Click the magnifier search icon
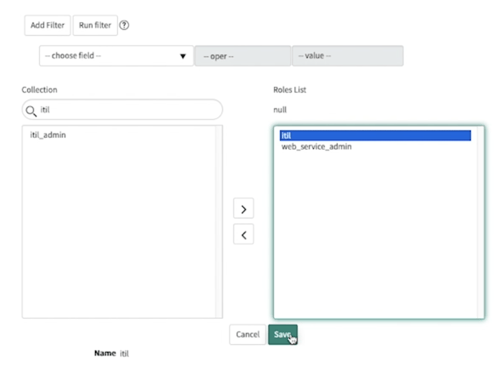 pos(31,111)
